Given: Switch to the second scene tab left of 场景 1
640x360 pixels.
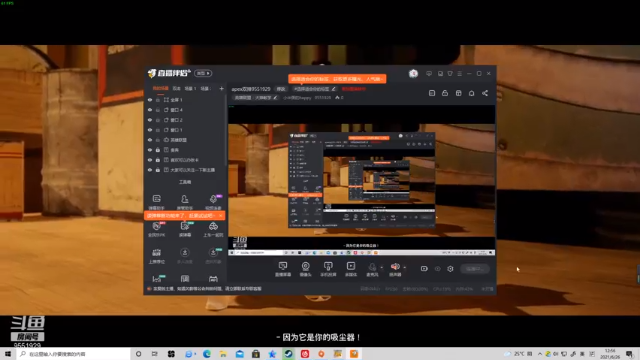Looking at the screenshot, I should coord(176,89).
